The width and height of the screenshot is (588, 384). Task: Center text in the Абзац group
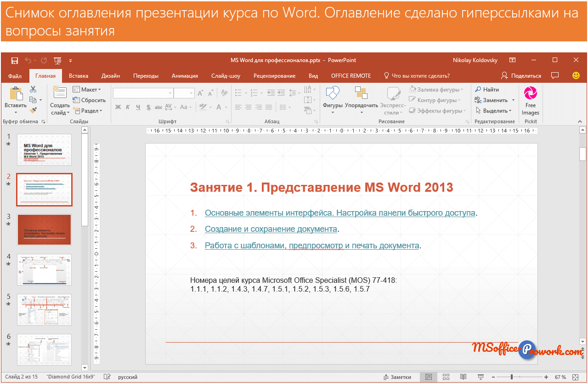pyautogui.click(x=248, y=107)
